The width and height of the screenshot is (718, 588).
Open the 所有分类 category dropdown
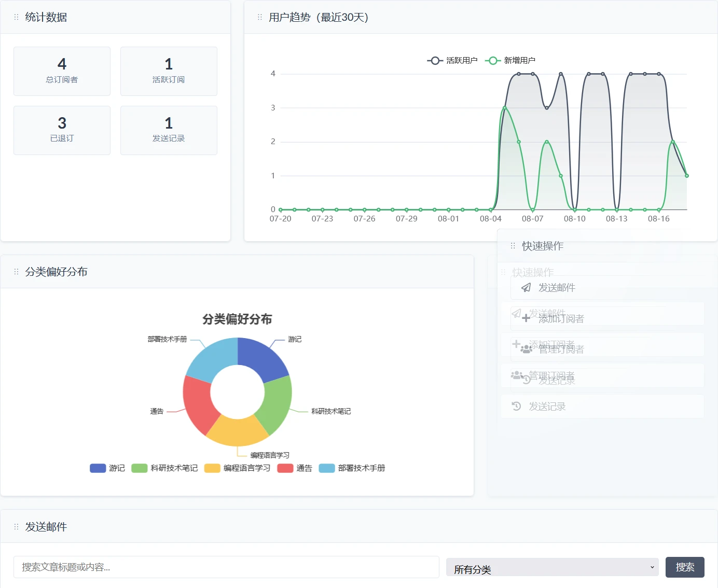552,567
